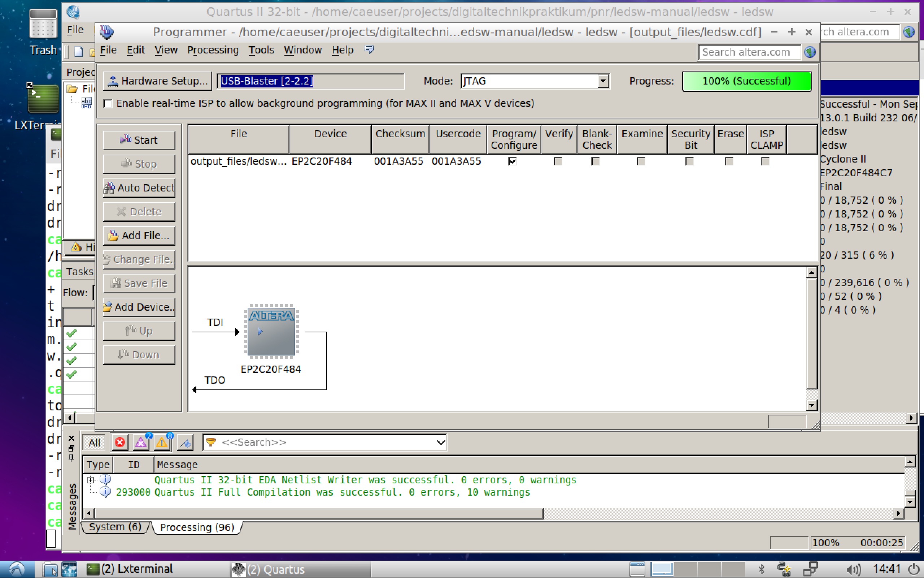Click the Altera EP2C20F484 chip image
The width and height of the screenshot is (924, 578).
271,331
